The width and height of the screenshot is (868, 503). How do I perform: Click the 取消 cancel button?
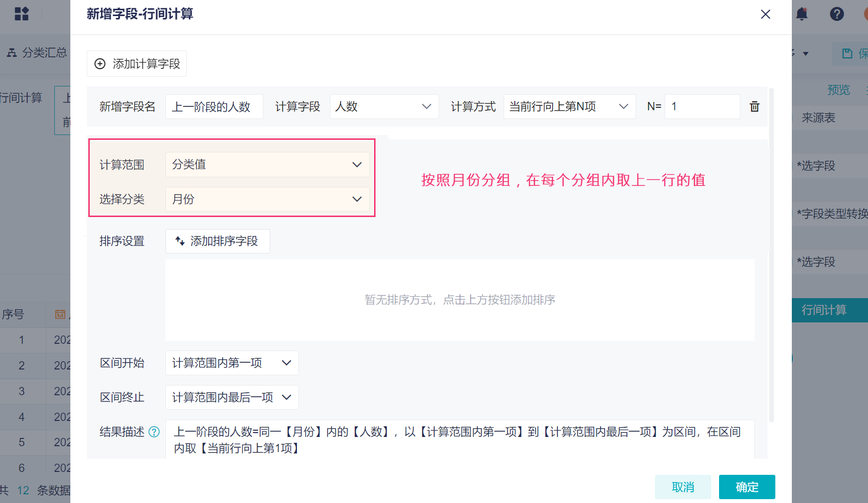(683, 487)
